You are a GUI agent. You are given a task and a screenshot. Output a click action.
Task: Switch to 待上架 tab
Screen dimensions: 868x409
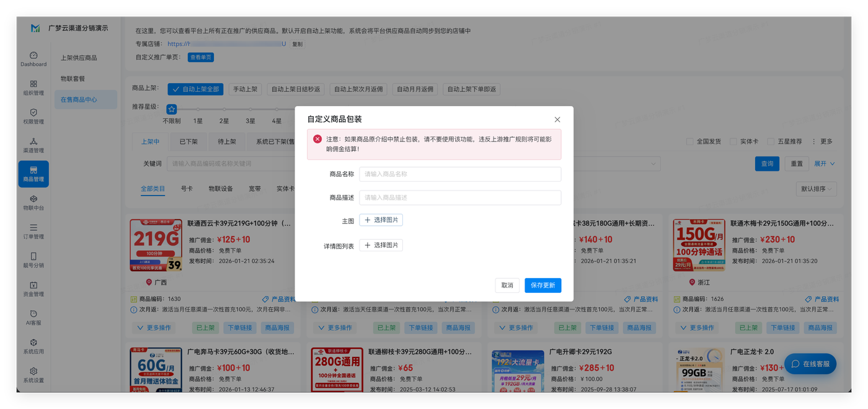point(227,142)
